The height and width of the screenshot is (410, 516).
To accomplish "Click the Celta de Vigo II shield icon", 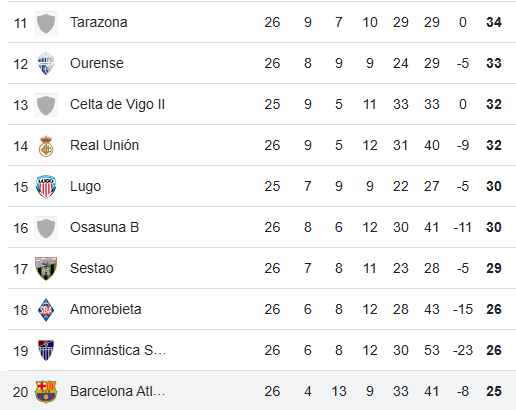I will click(46, 105).
